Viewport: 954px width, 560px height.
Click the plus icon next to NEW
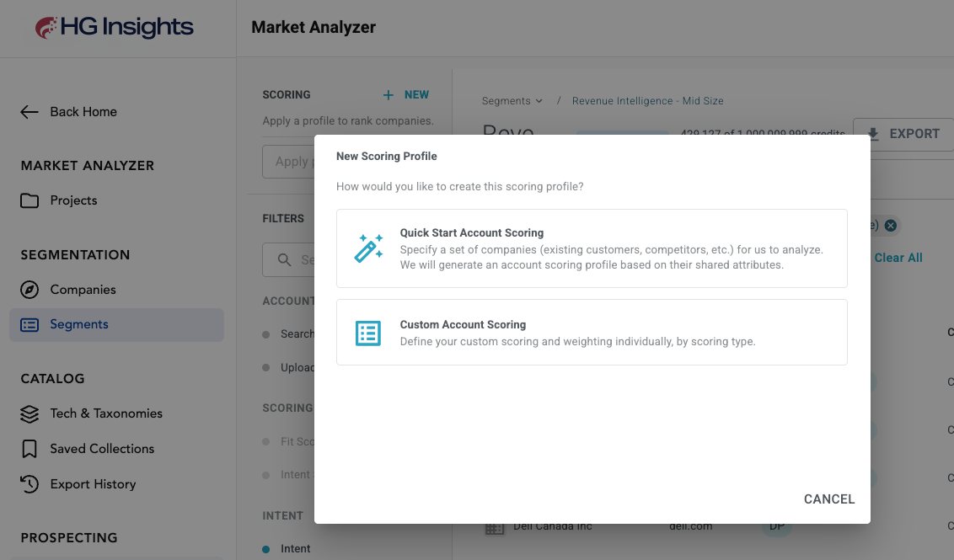389,95
